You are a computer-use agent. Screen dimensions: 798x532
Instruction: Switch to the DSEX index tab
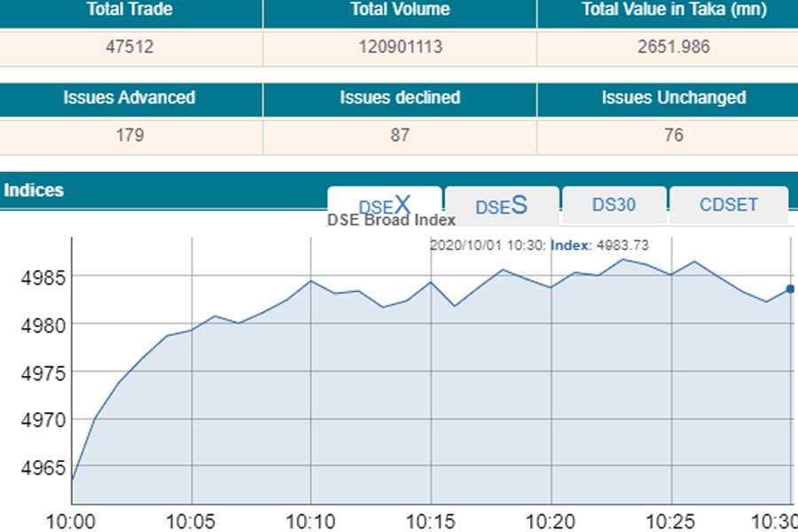(x=384, y=204)
